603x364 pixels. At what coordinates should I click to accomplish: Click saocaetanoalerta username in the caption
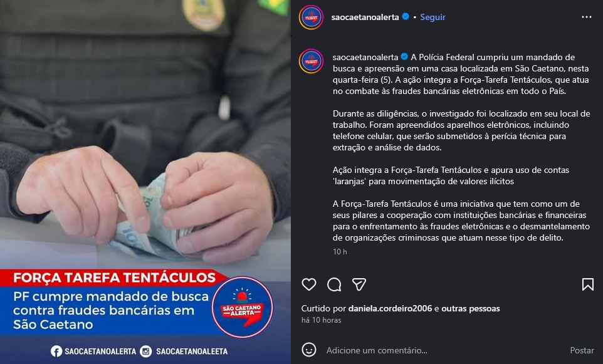pos(365,57)
